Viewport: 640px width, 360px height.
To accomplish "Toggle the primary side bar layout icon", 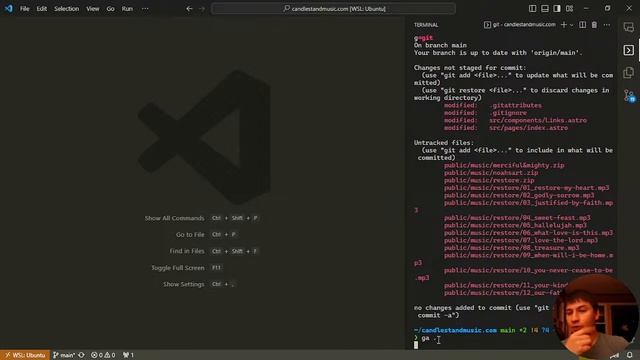I will point(532,9).
